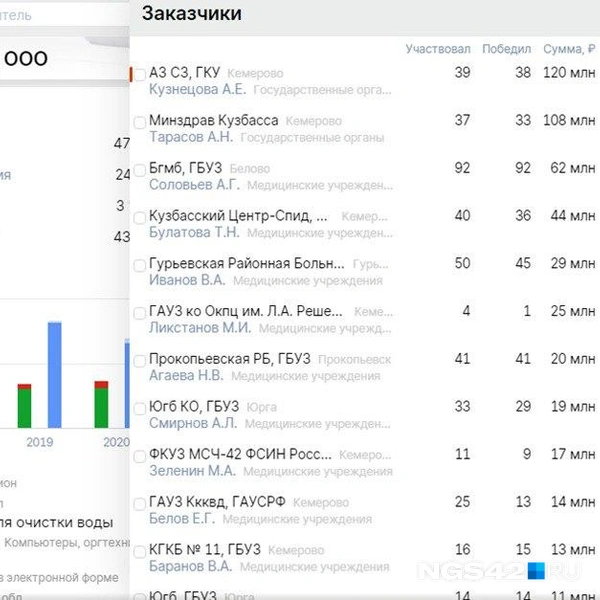Check Гурьевская Районная Больница checkbox

pos(140,266)
